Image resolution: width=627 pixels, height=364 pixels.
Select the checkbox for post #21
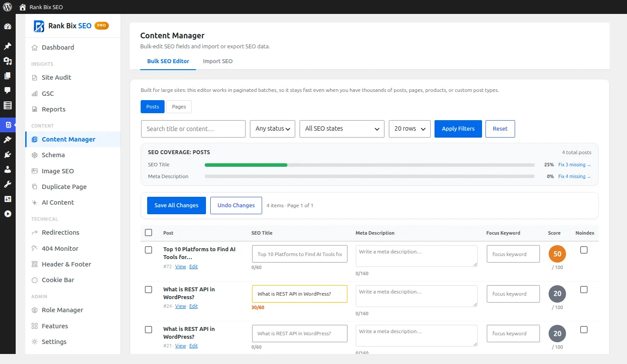click(x=148, y=330)
